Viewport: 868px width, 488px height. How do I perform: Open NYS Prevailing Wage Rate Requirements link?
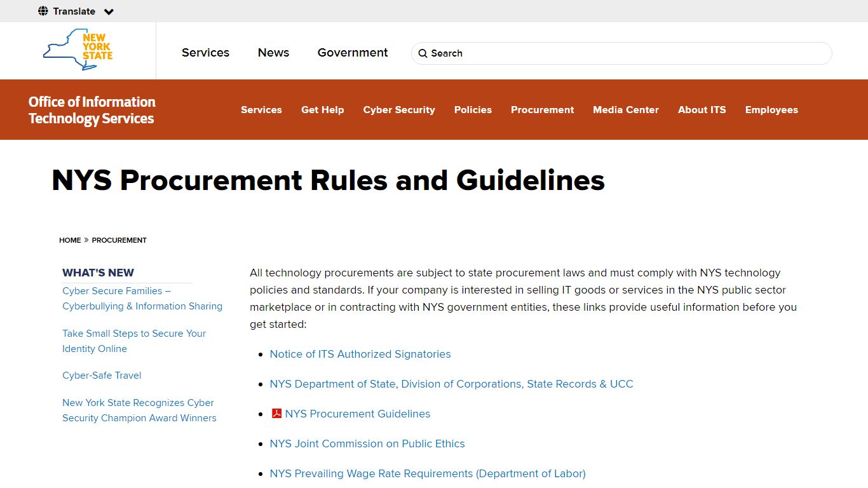click(x=428, y=473)
